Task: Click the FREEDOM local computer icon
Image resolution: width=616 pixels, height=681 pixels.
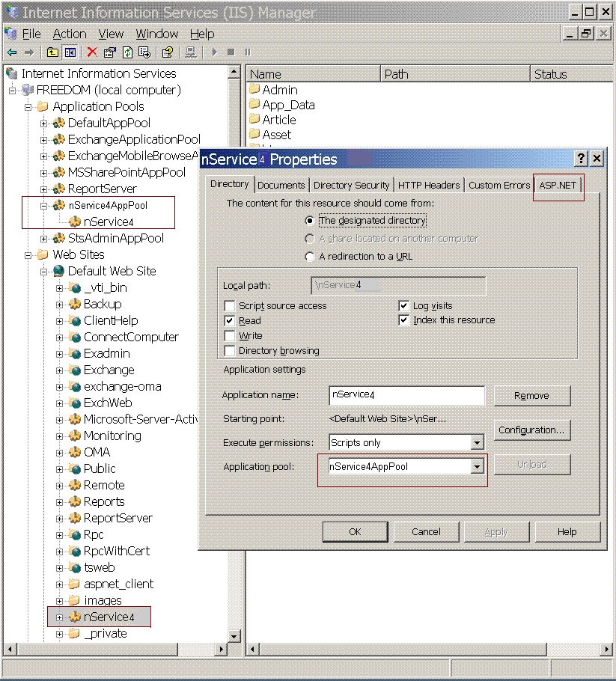Action: click(x=28, y=90)
